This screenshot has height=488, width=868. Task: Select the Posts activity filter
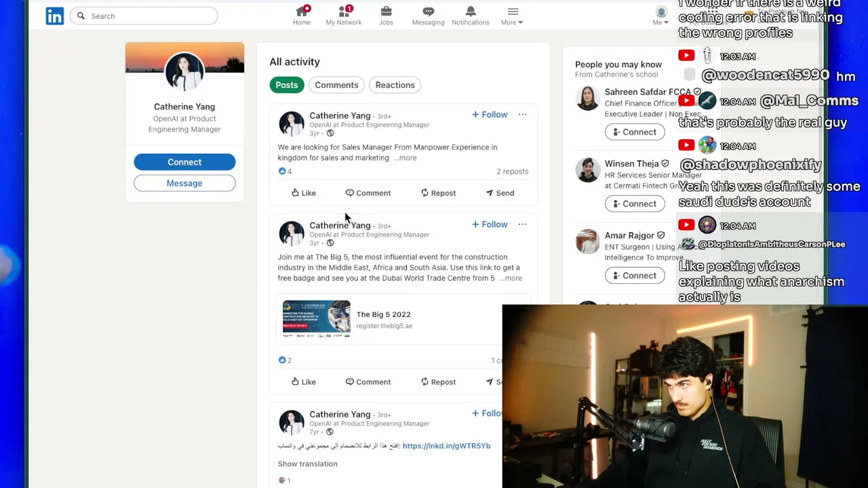tap(287, 85)
